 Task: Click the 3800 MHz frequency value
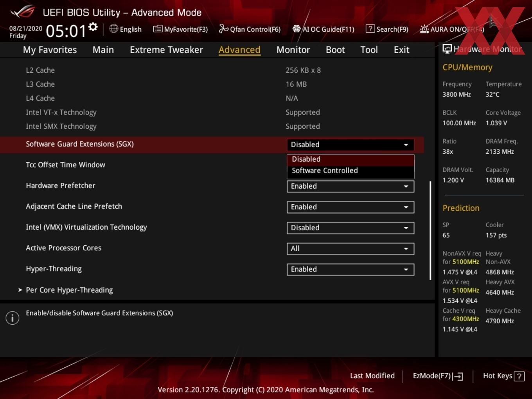(457, 94)
